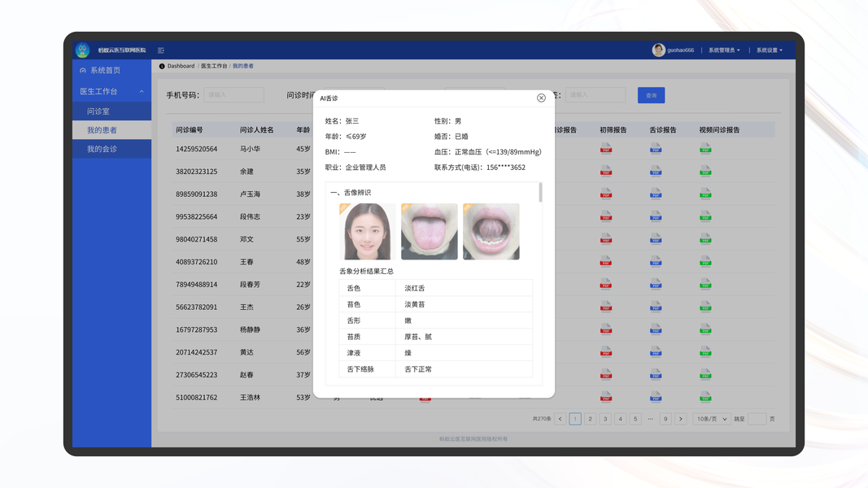Click patient ID 14259520564
The image size is (868, 488).
click(197, 149)
